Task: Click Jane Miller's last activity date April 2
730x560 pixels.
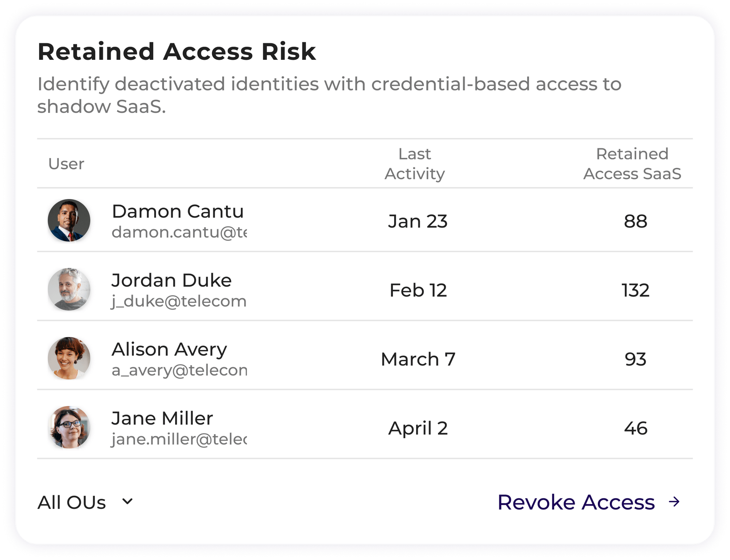Action: [x=418, y=429]
